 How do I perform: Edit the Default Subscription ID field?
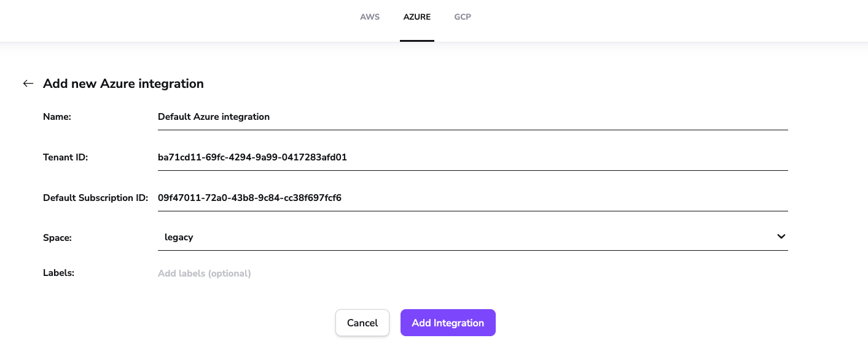[x=472, y=198]
